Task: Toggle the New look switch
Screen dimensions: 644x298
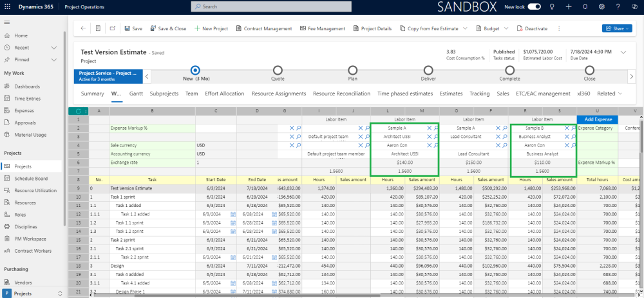Action: coord(534,6)
